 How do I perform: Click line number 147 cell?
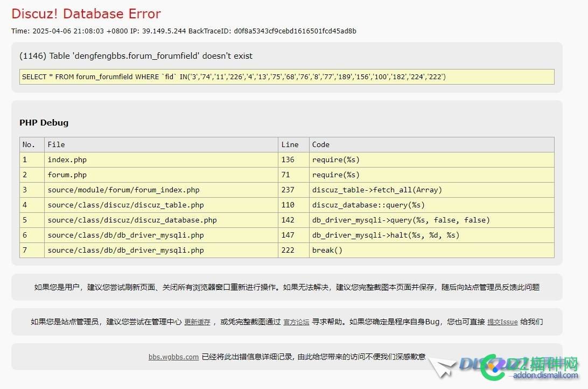pyautogui.click(x=293, y=235)
